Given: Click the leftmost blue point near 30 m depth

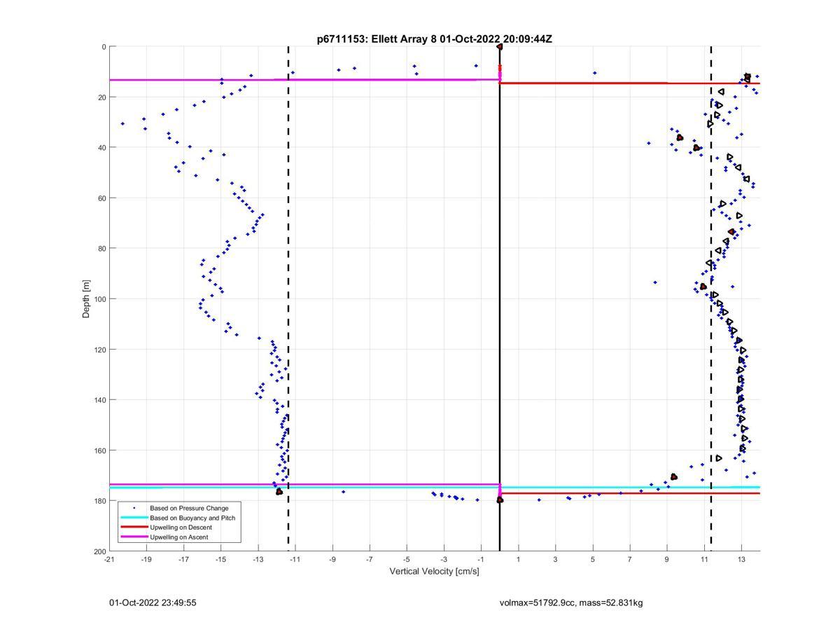Looking at the screenshot, I should tap(122, 124).
